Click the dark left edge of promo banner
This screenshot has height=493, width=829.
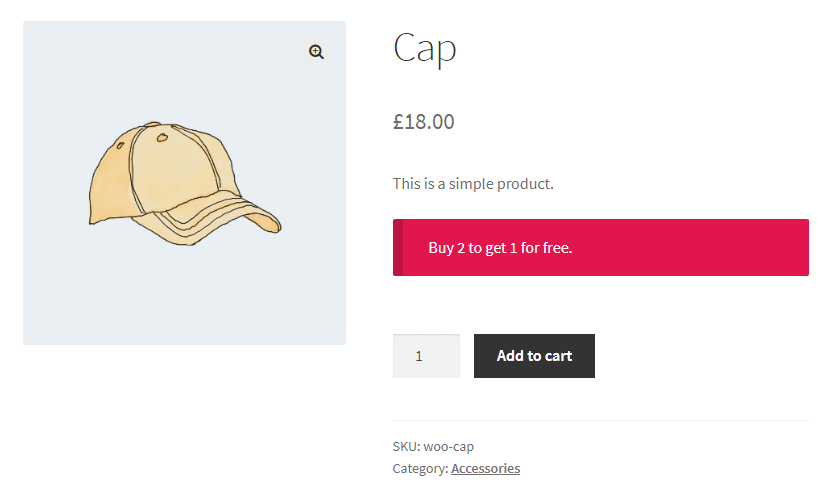398,247
